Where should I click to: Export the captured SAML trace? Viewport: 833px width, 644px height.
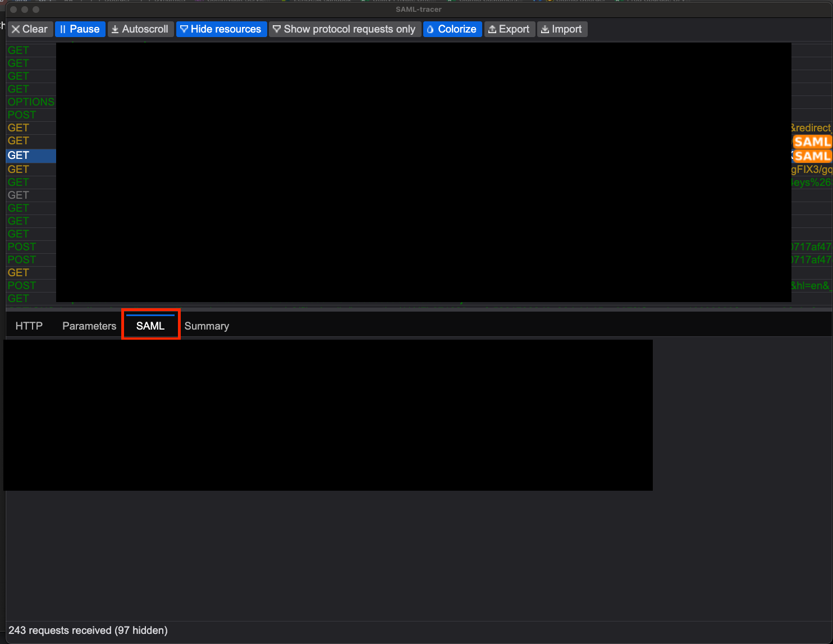(x=509, y=29)
